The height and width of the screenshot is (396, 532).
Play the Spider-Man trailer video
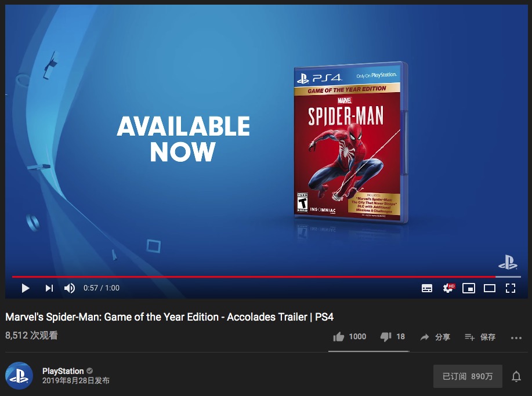[x=26, y=288]
